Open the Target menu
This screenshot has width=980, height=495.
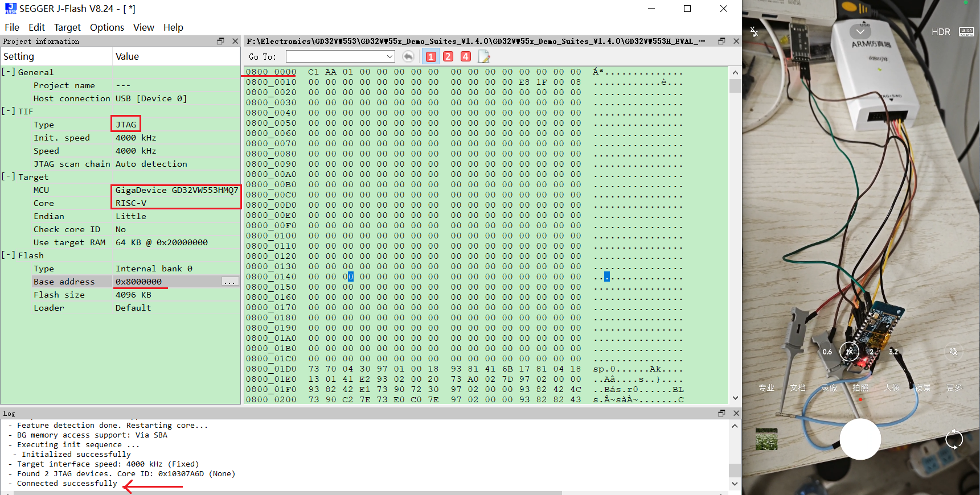click(x=67, y=27)
